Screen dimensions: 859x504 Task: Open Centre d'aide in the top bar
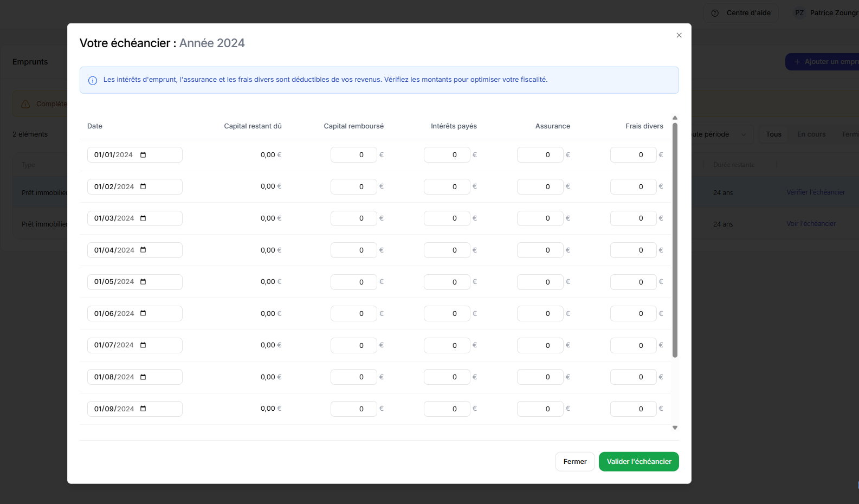point(741,13)
